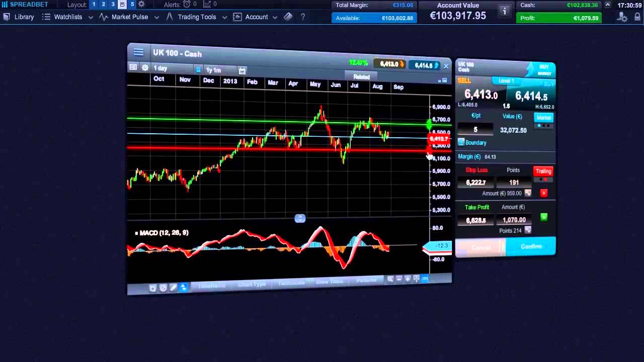This screenshot has width=644, height=362.
Task: Click the Level 1 button in order ticket
Action: pos(506,81)
